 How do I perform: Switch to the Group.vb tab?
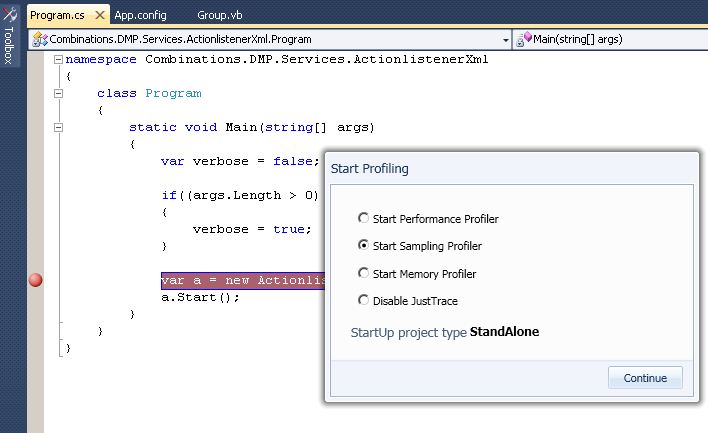[x=220, y=15]
